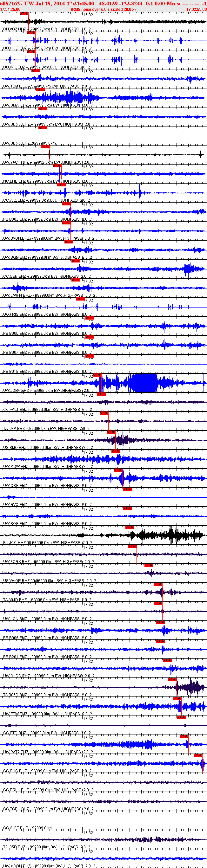Image resolution: width=207 pixels, height=868 pixels.
Task: Click the red pick marker on CN VGZ HHZ trace
Action: click(24, 14)
